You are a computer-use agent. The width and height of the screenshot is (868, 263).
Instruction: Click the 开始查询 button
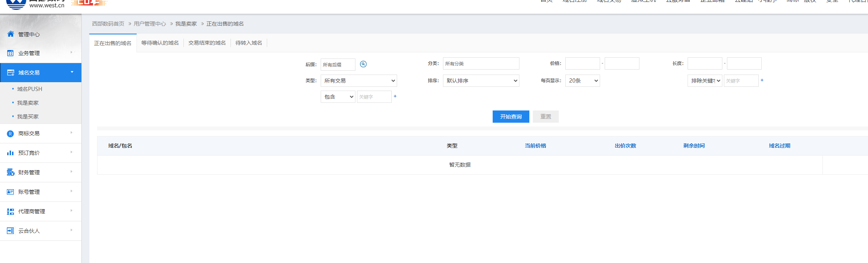(511, 117)
